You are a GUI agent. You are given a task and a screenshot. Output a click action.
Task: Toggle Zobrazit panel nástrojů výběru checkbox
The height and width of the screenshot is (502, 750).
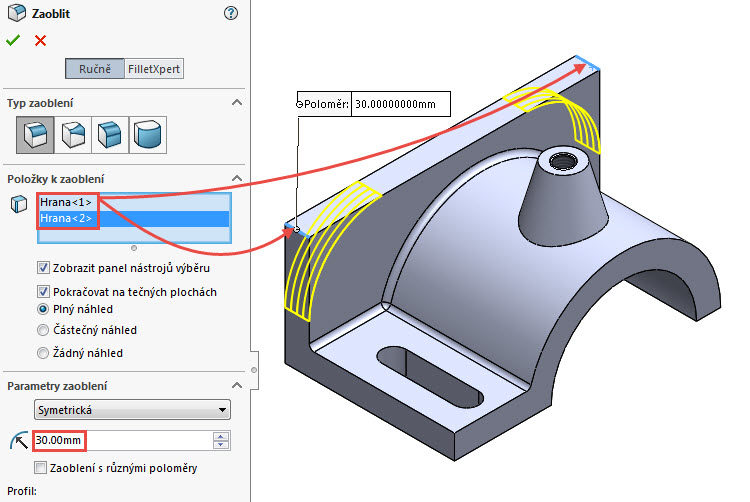tap(43, 268)
